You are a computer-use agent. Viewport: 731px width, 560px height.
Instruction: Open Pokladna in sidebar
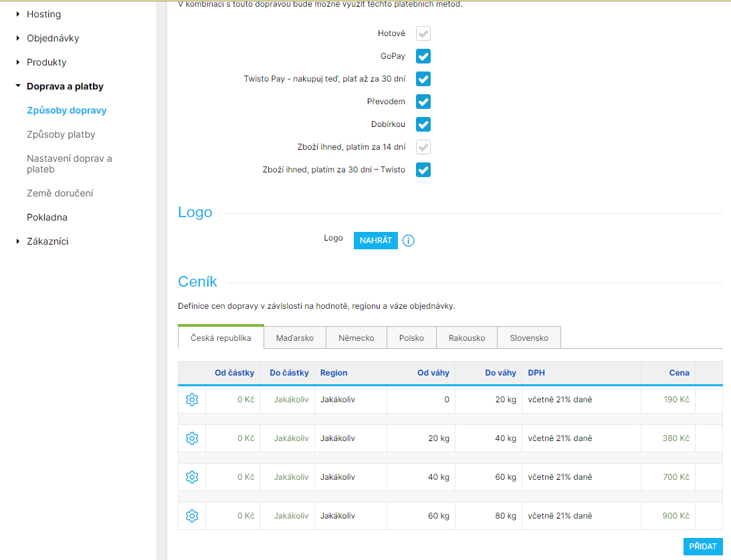click(x=47, y=217)
